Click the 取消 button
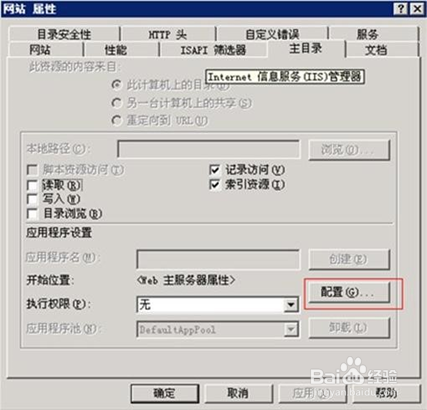427x410 pixels. point(238,394)
